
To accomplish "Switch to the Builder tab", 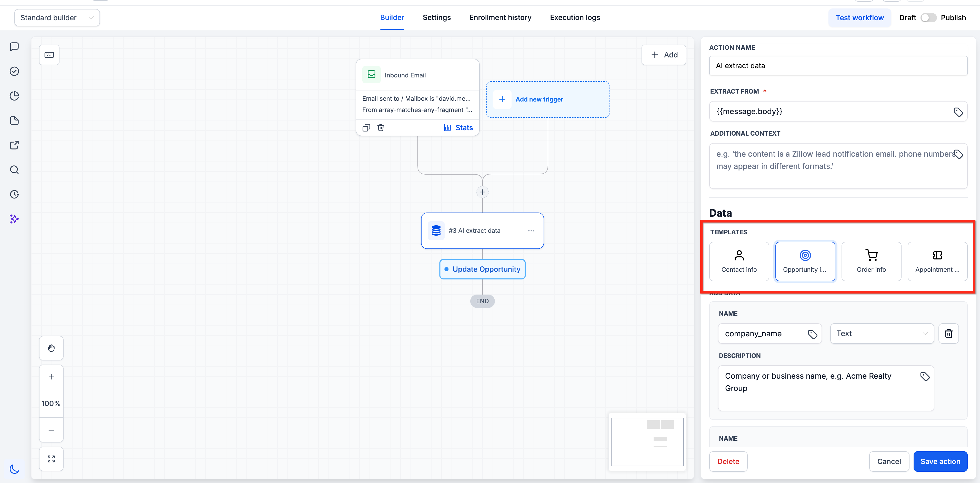I will click(392, 17).
